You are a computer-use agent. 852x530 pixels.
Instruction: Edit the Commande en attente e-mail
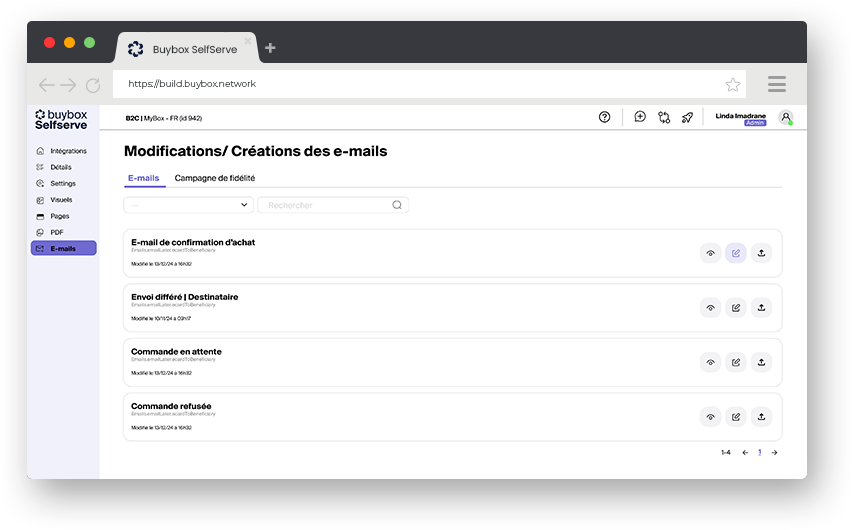click(x=736, y=362)
